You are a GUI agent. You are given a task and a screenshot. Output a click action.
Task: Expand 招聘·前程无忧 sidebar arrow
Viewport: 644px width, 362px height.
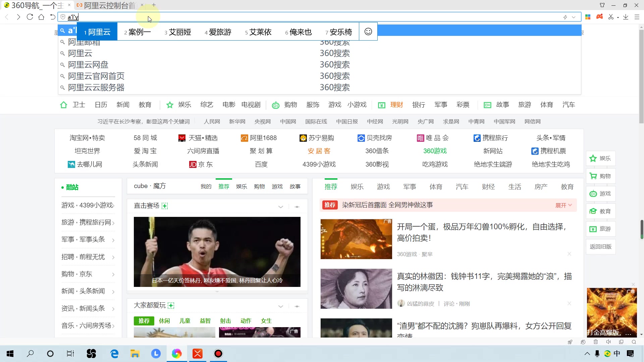113,257
